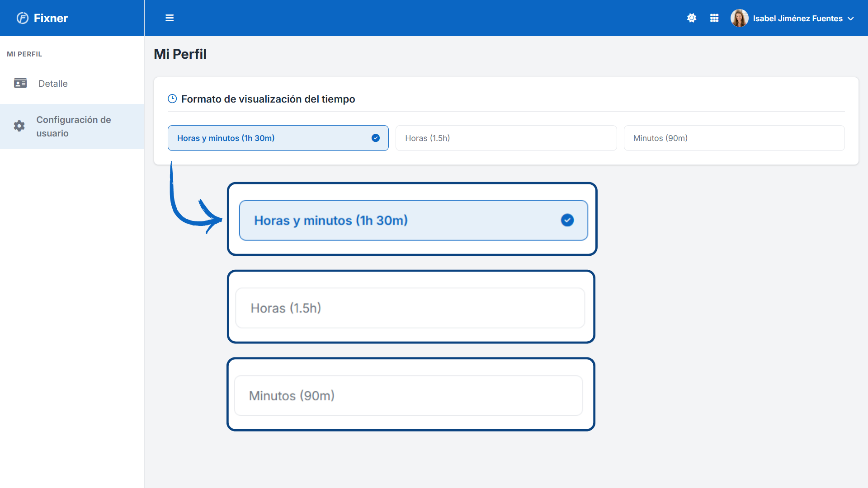
Task: Open the settings gear in top bar
Action: (x=692, y=18)
